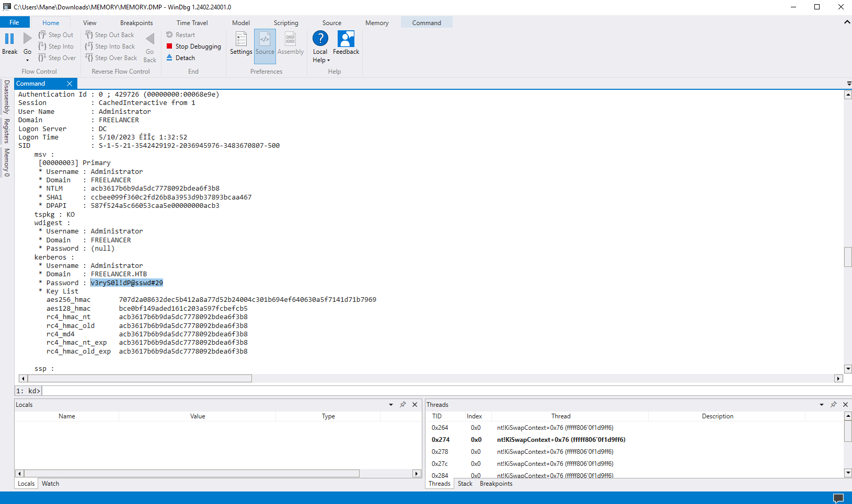Open the Source ribbon tab
This screenshot has width=852, height=504.
click(332, 23)
